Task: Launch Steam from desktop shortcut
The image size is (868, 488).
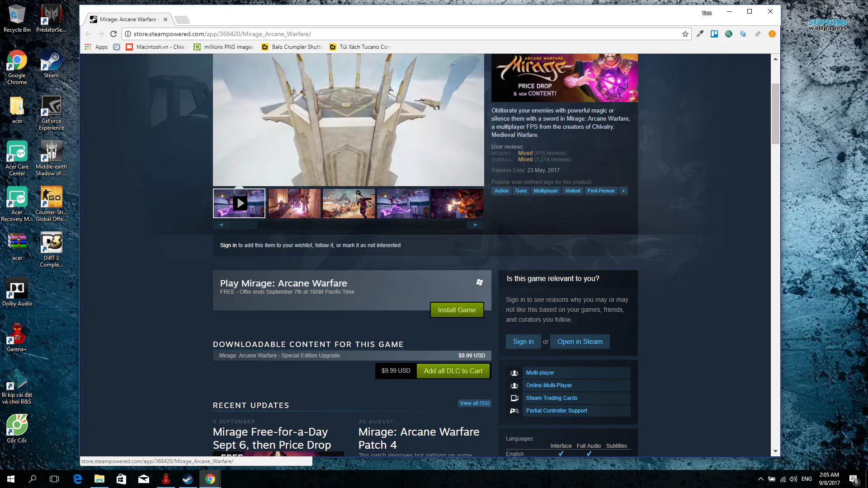Action: click(x=51, y=64)
